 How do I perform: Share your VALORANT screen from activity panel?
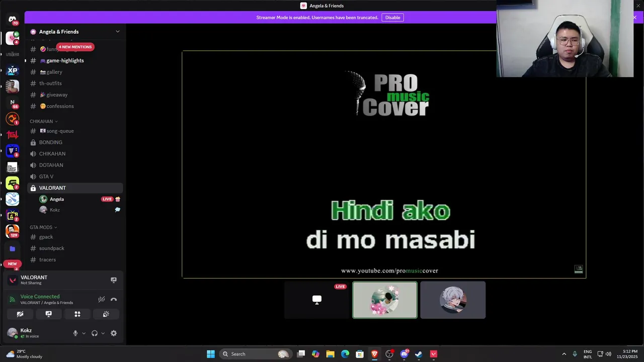pyautogui.click(x=114, y=280)
